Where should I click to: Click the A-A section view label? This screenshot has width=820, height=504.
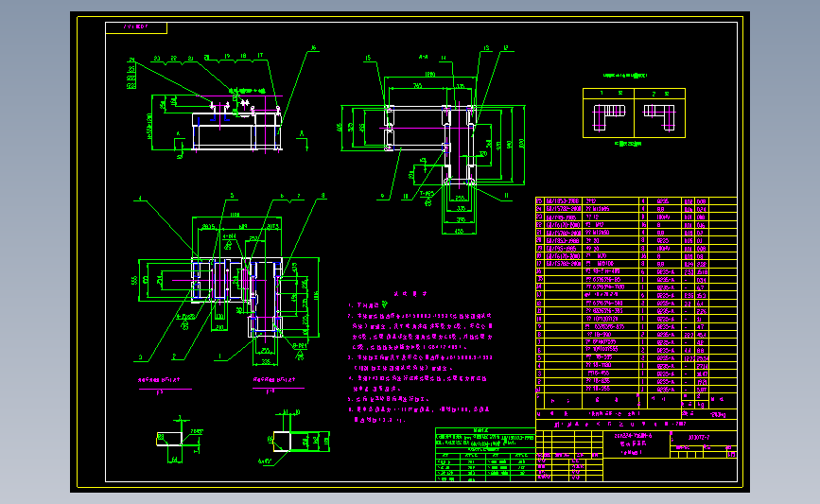(423, 57)
